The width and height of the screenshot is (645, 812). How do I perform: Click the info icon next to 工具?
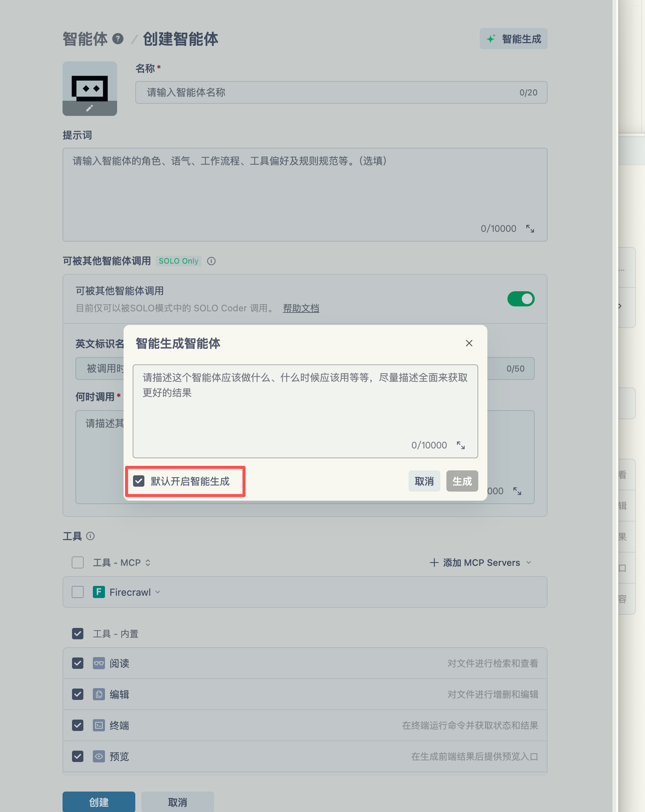click(90, 536)
